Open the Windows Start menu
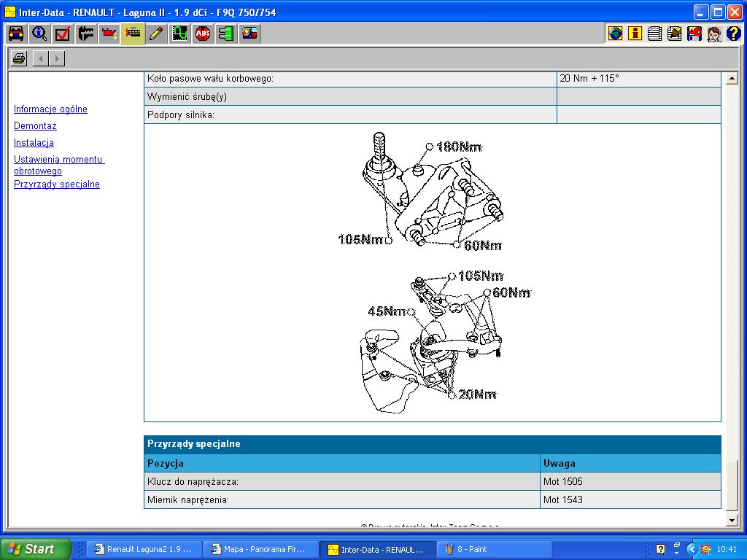The height and width of the screenshot is (560, 747). click(x=35, y=549)
